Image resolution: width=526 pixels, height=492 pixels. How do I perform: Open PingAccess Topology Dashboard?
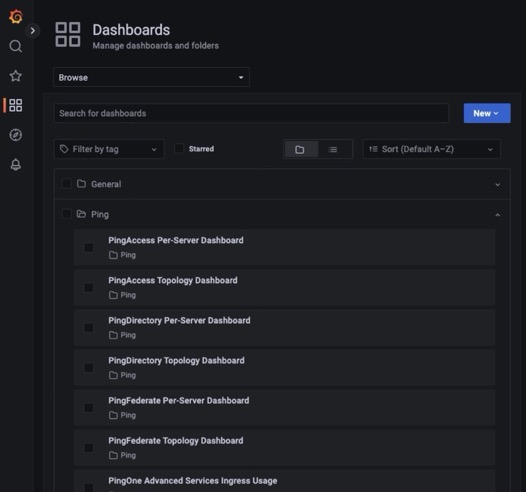tap(173, 280)
